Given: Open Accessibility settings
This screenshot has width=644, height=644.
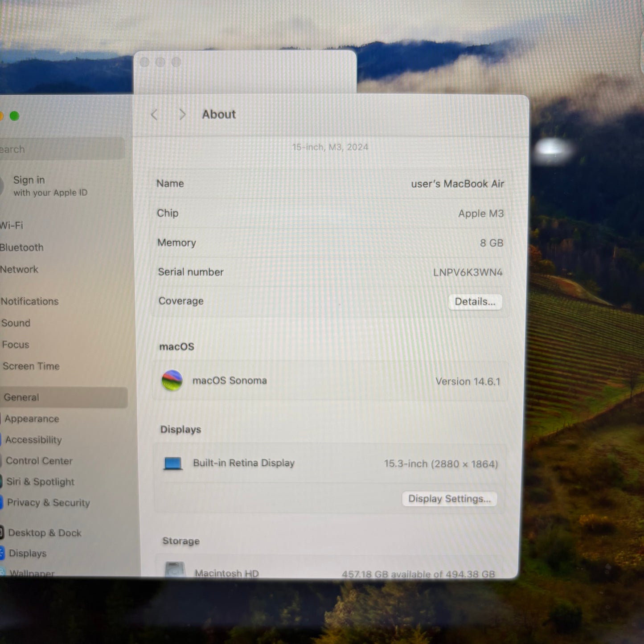Looking at the screenshot, I should pyautogui.click(x=33, y=440).
